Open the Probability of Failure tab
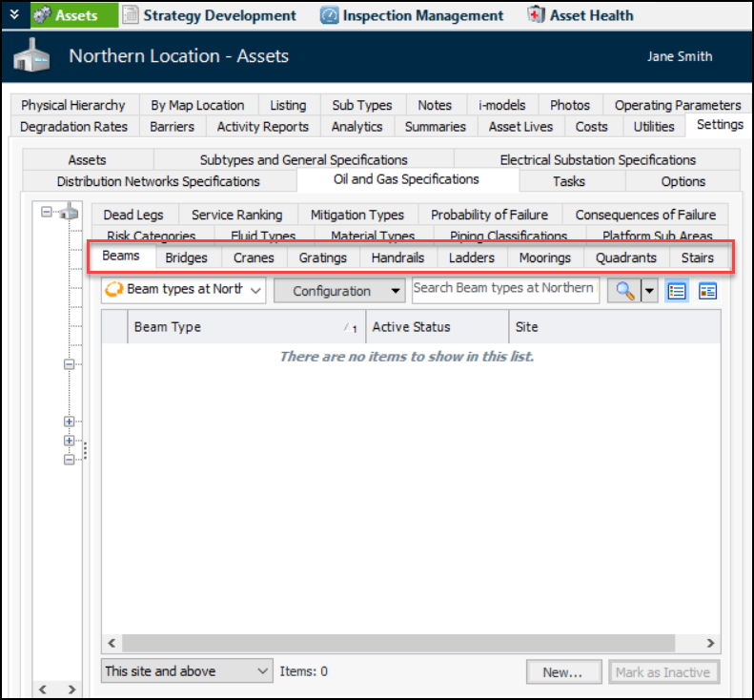The height and width of the screenshot is (700, 754). 489,215
